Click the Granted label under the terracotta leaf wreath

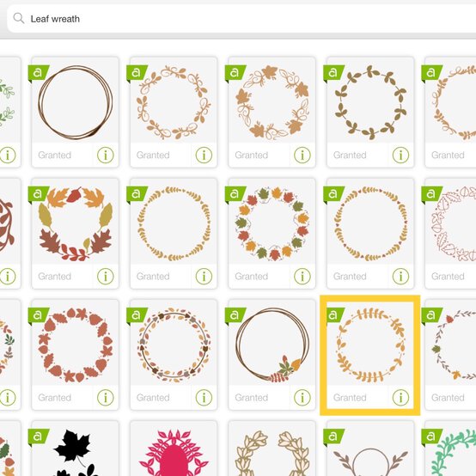tap(55, 397)
